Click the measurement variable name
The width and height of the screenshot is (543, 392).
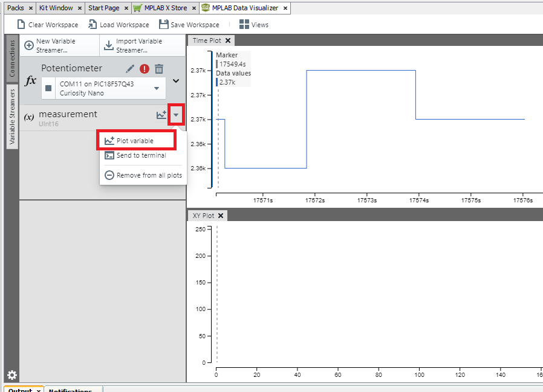point(68,114)
